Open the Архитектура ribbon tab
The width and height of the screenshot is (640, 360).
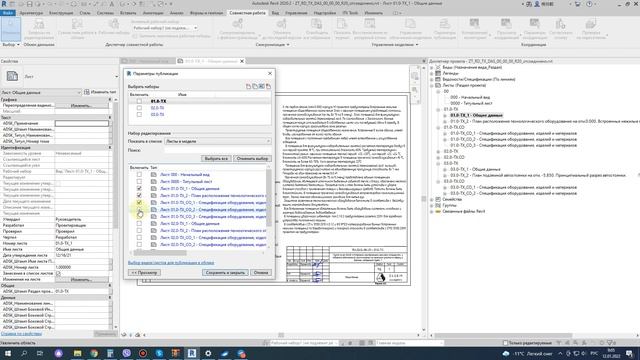pos(31,13)
